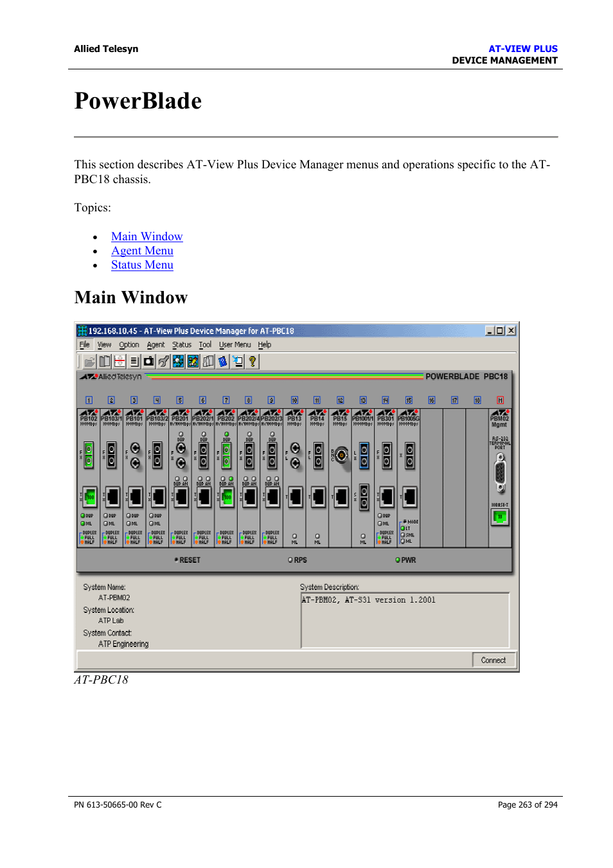Click the yellow question mark help icon
This screenshot has height=868, width=613.
pyautogui.click(x=253, y=362)
